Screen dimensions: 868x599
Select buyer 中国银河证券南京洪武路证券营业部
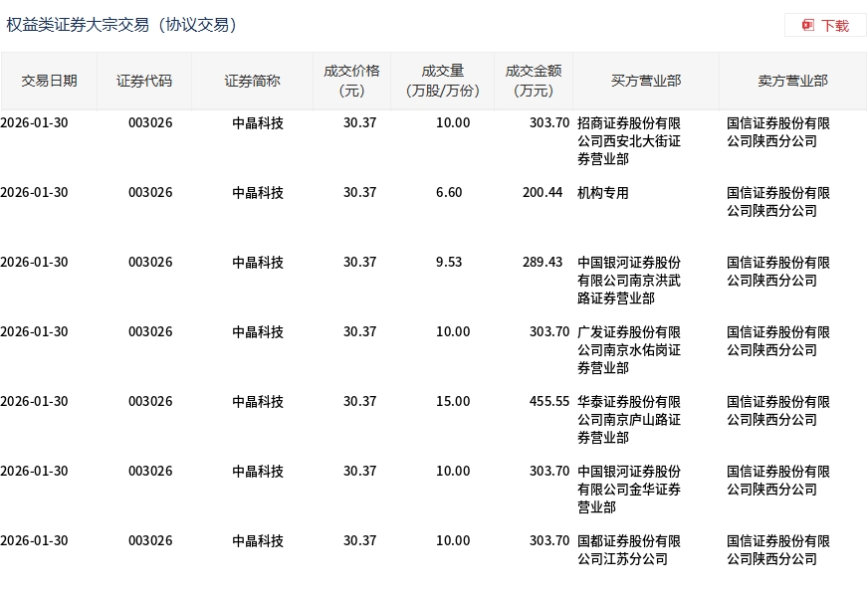tap(629, 281)
